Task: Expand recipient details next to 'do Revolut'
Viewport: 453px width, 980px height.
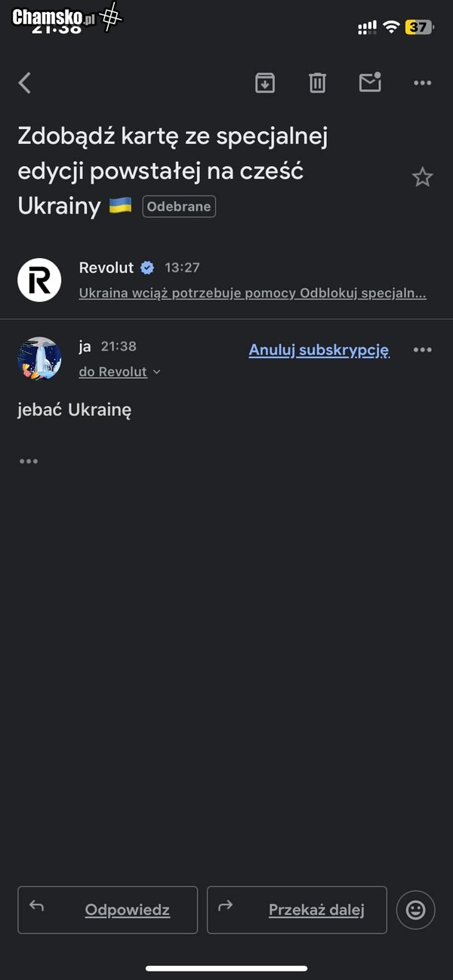Action: 157,372
